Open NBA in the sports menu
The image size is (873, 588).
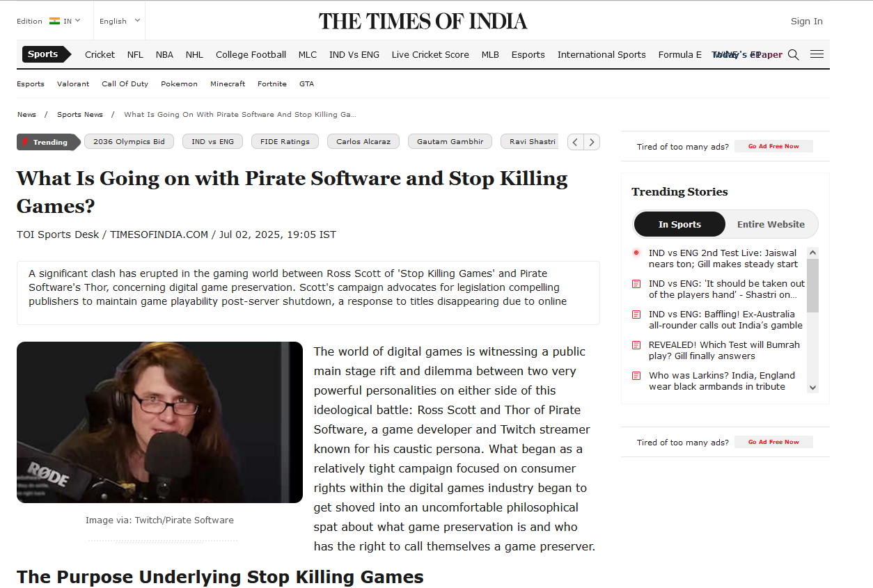(164, 54)
